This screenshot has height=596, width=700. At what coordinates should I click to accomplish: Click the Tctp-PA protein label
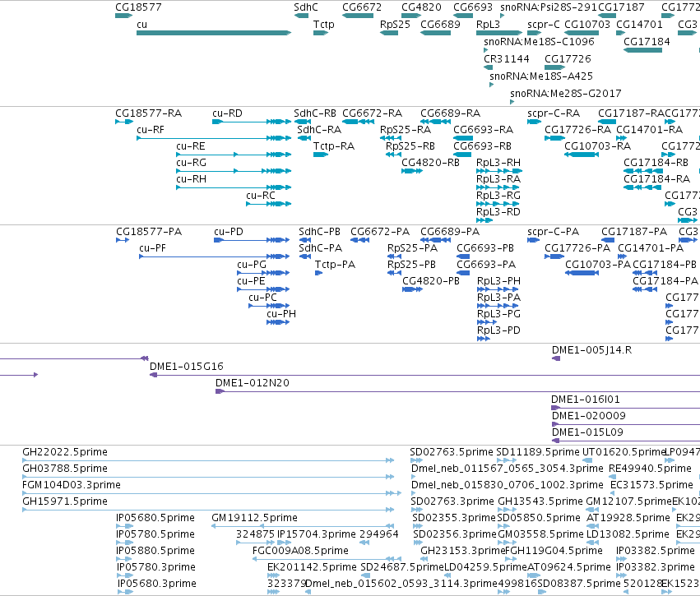click(x=336, y=265)
